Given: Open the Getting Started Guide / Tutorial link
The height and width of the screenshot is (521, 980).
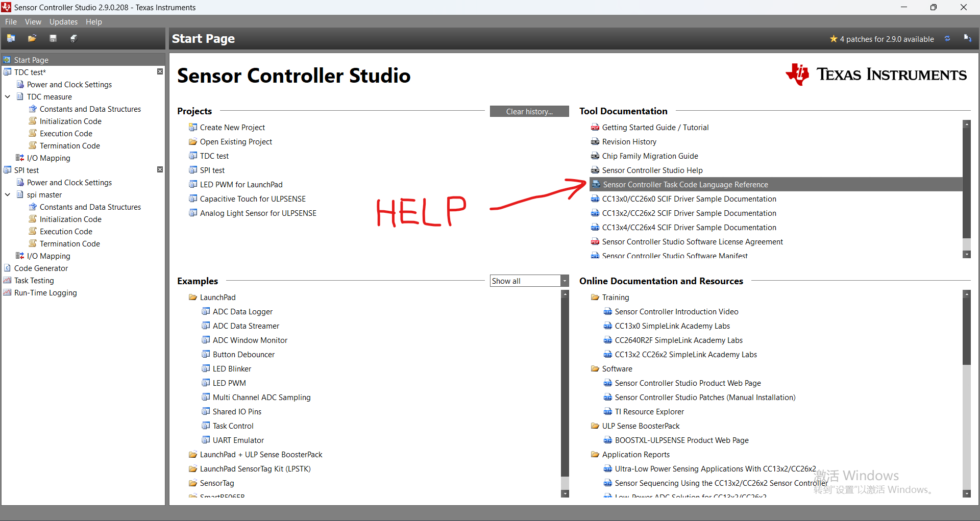Looking at the screenshot, I should pos(655,127).
